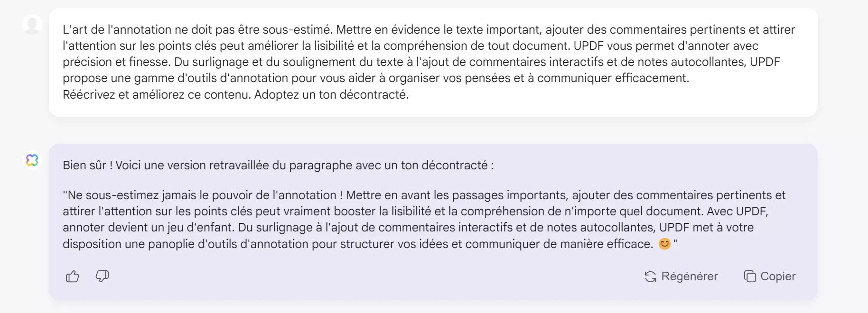Click the circular refresh arrow beside Régénérer
This screenshot has width=868, height=313.
tap(651, 276)
